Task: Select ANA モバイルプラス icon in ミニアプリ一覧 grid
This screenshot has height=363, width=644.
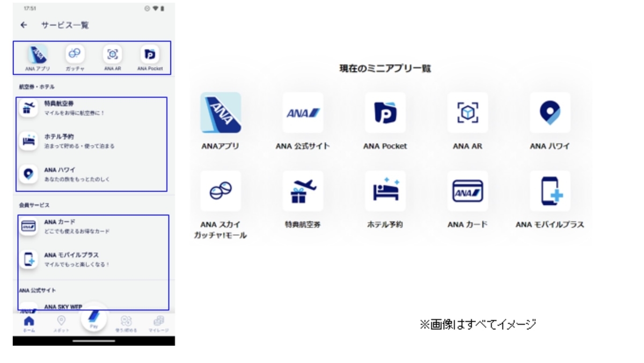Action: coord(550,191)
